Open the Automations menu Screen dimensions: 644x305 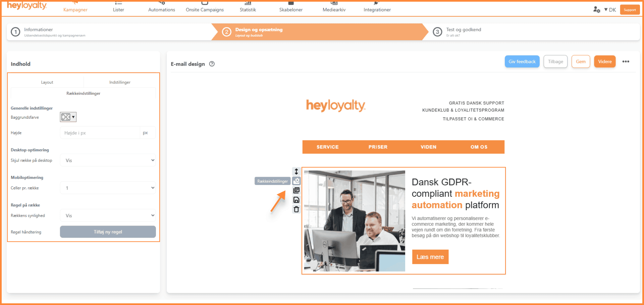coord(162,10)
